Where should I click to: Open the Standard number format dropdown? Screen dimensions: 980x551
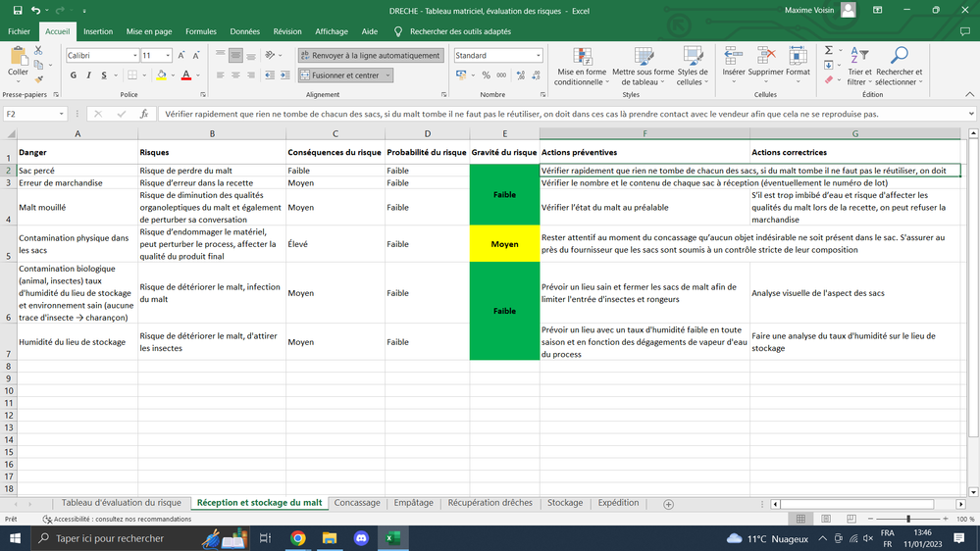tap(539, 56)
